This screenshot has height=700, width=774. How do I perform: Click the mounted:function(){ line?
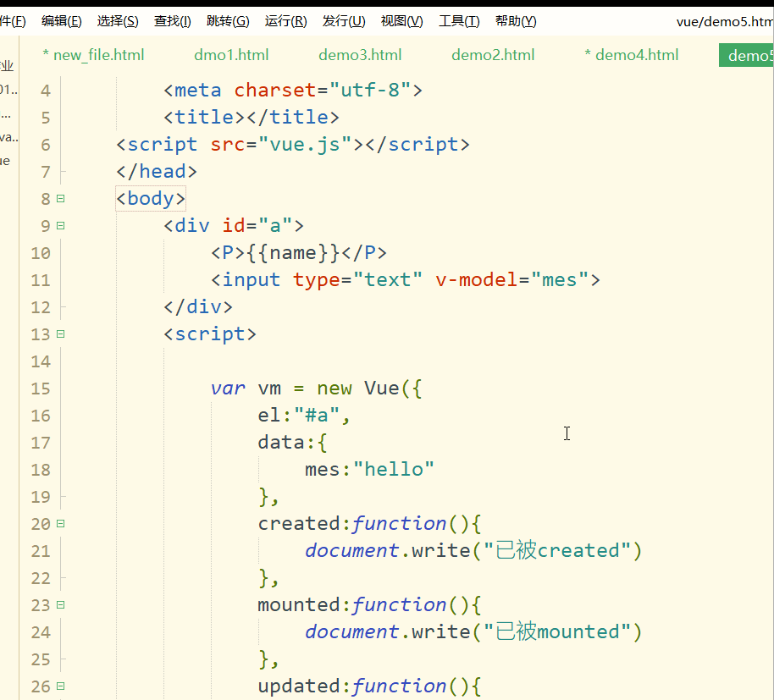[369, 605]
